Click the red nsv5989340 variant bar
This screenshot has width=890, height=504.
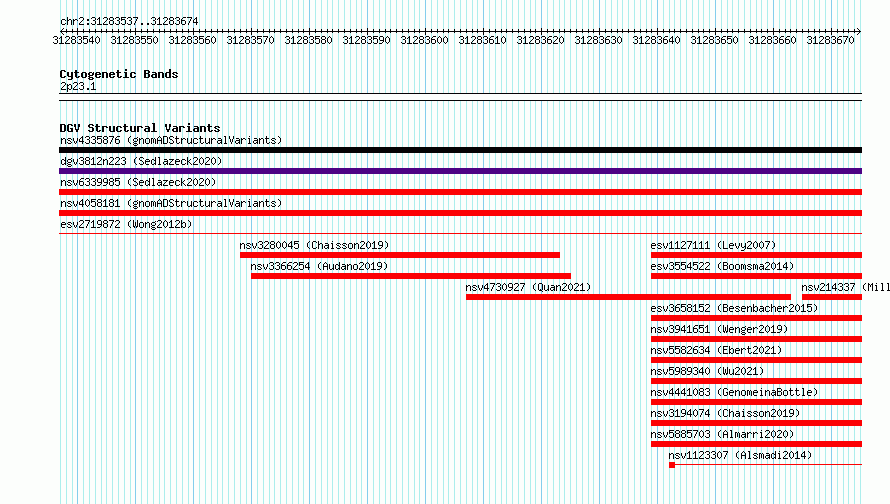757,381
